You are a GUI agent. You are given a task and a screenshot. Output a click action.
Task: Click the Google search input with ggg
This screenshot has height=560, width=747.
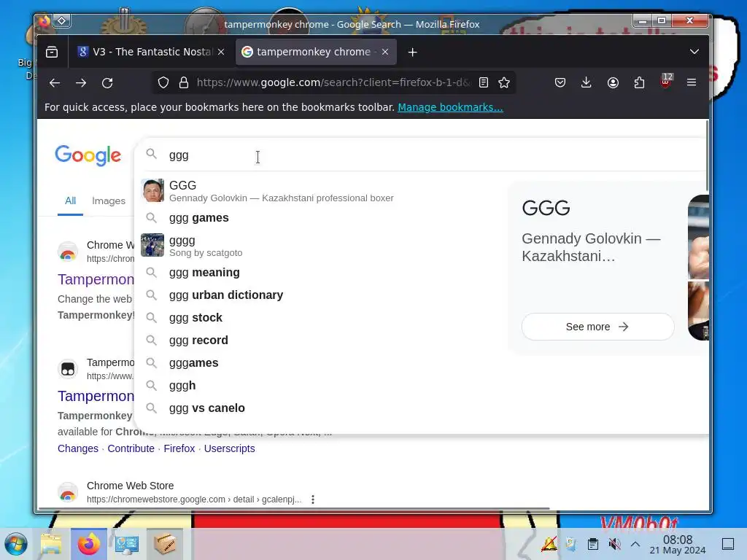pyautogui.click(x=429, y=155)
